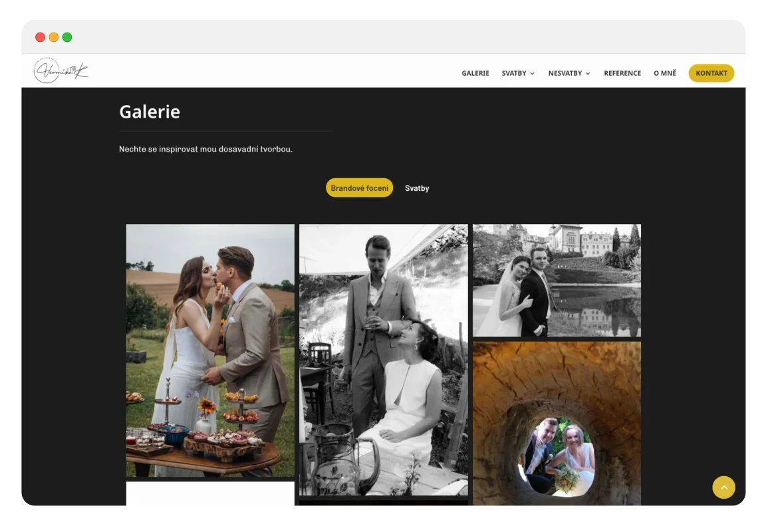
Task: Go to the Reference page
Action: pos(622,73)
